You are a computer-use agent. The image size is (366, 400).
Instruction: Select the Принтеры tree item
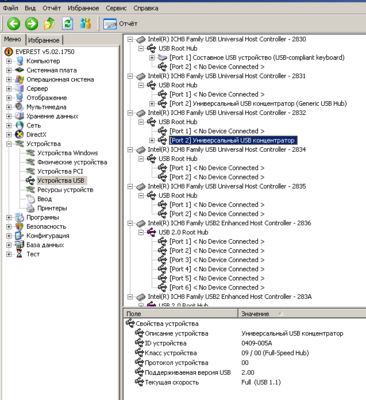pos(52,208)
